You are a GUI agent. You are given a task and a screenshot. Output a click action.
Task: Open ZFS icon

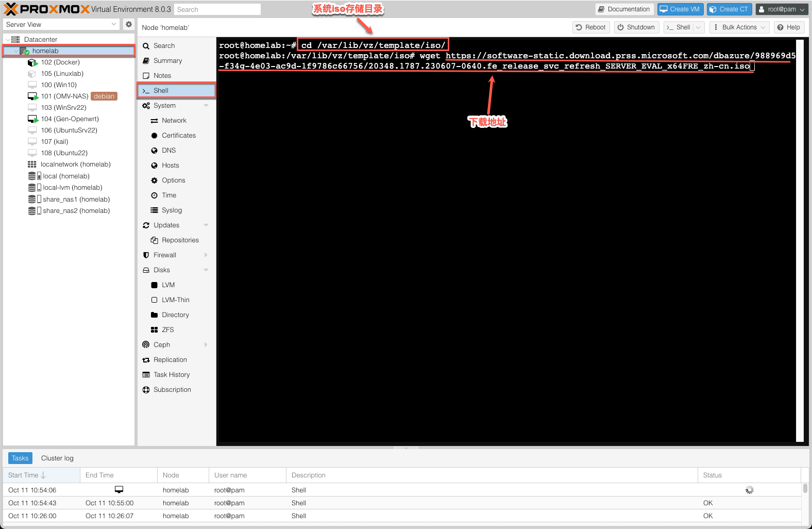pos(154,330)
